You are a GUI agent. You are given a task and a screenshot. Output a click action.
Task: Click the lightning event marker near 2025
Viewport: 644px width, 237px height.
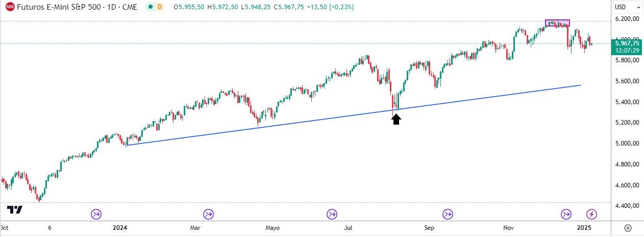[x=591, y=214]
